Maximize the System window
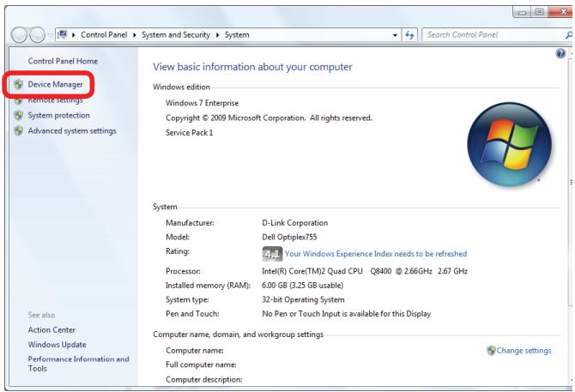The width and height of the screenshot is (575, 392). 540,12
